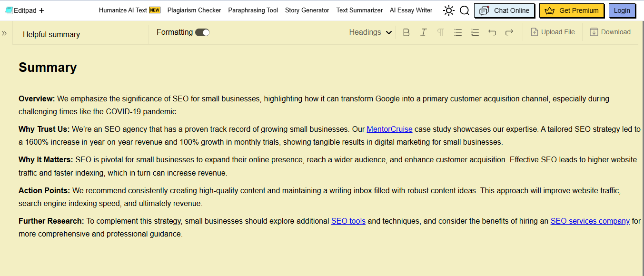Screen dimensions: 644x276
Task: Start a Chat Online session
Action: [x=505, y=10]
